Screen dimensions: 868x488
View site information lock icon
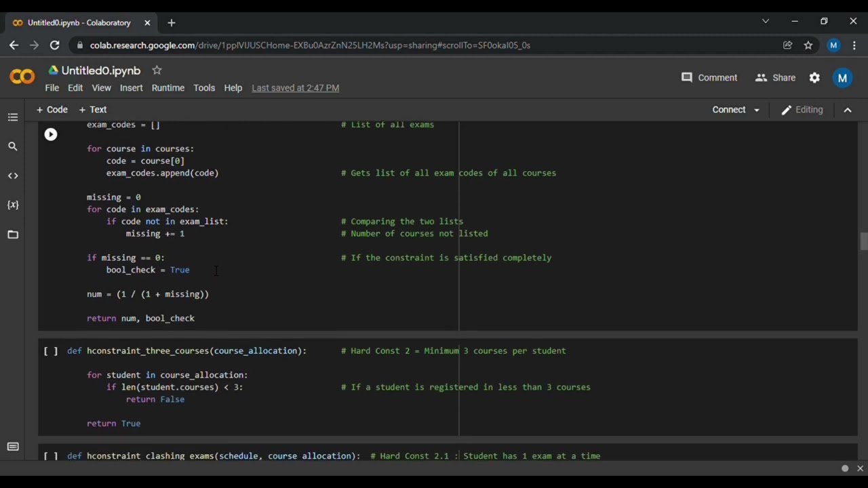click(80, 45)
